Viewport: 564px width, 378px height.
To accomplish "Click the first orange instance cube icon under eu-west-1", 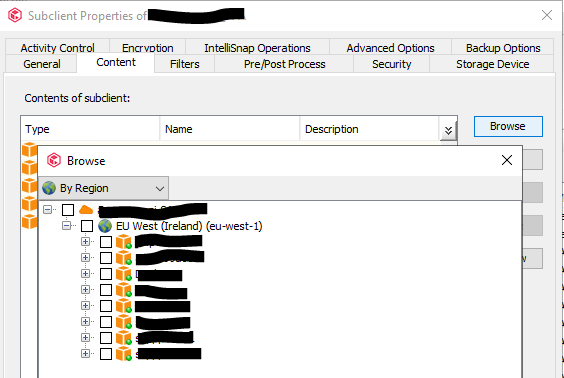I will coord(123,242).
